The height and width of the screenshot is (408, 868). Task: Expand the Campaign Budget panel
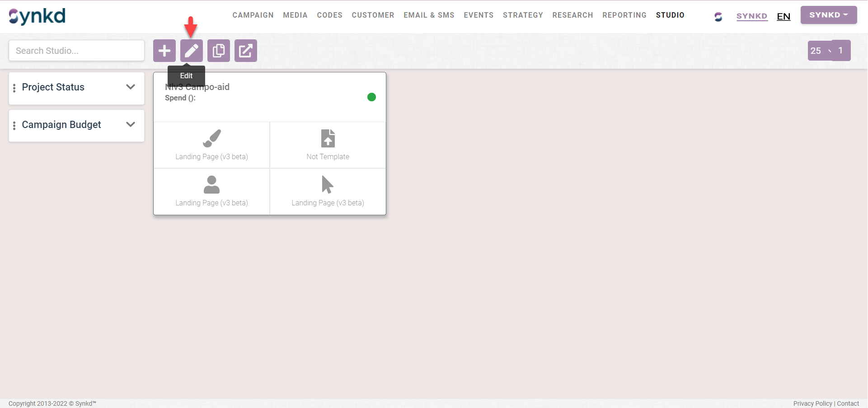coord(131,125)
